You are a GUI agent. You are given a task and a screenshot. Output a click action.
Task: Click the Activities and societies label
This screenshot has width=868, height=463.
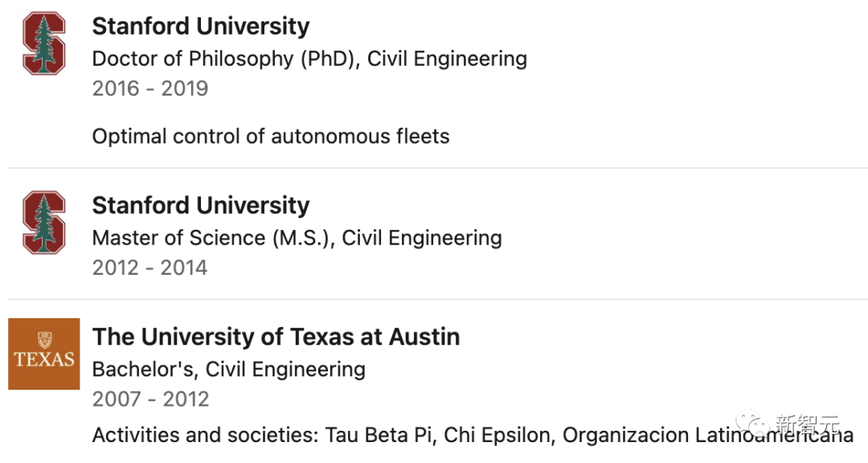[x=205, y=436]
